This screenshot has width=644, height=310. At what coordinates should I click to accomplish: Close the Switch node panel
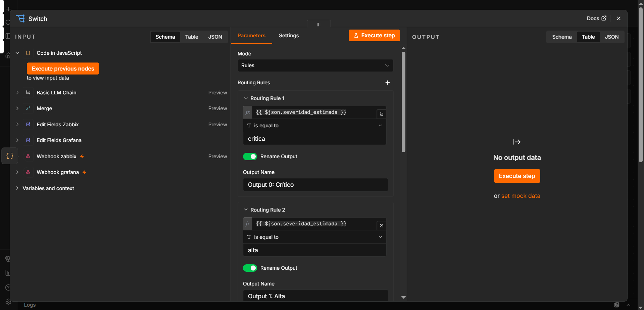click(x=618, y=18)
